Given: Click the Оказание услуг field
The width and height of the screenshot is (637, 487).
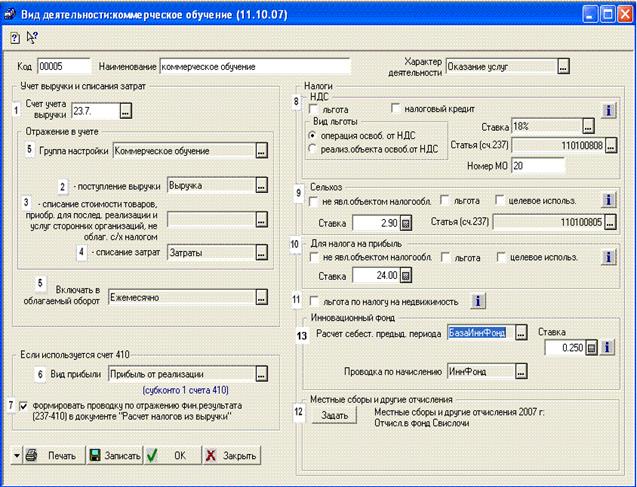Looking at the screenshot, I should pos(501,67).
